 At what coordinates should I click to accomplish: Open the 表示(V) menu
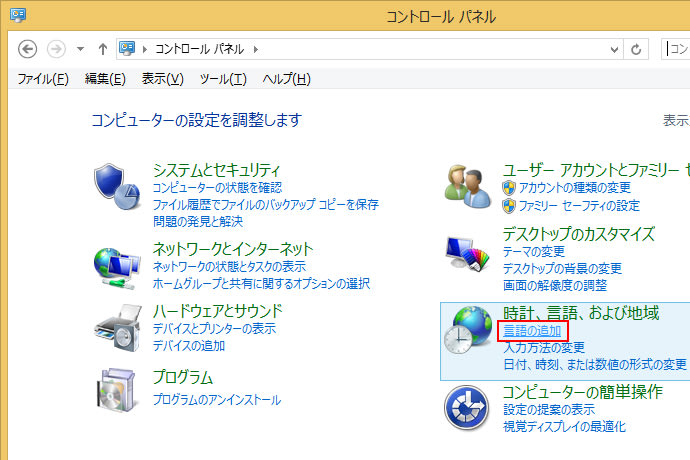point(162,79)
